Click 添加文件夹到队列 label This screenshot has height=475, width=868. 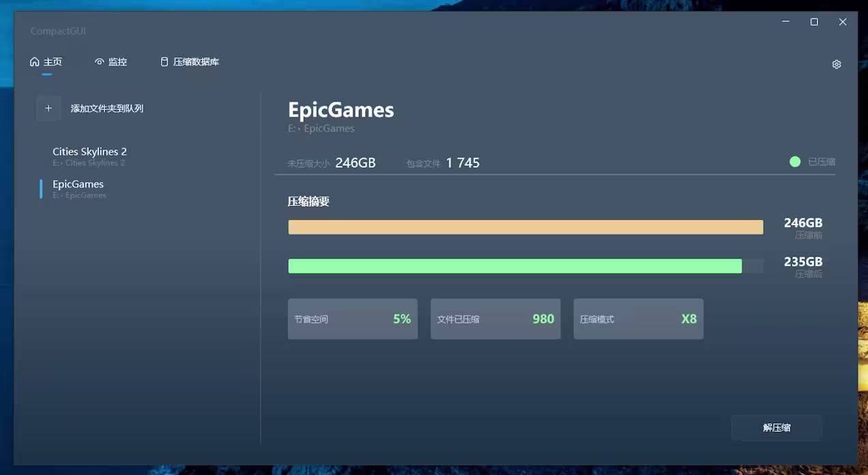point(107,109)
